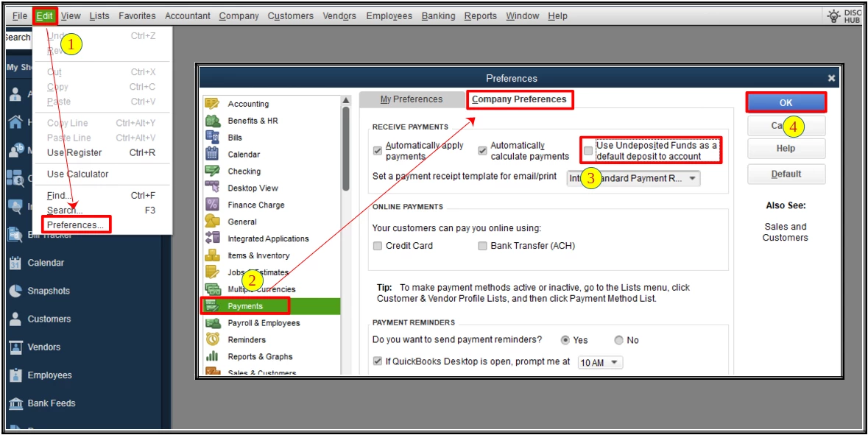Open Vendors icon in left sidebar

[x=16, y=347]
